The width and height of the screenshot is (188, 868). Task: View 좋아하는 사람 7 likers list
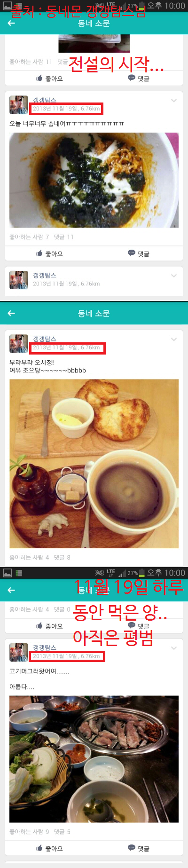[x=29, y=237]
